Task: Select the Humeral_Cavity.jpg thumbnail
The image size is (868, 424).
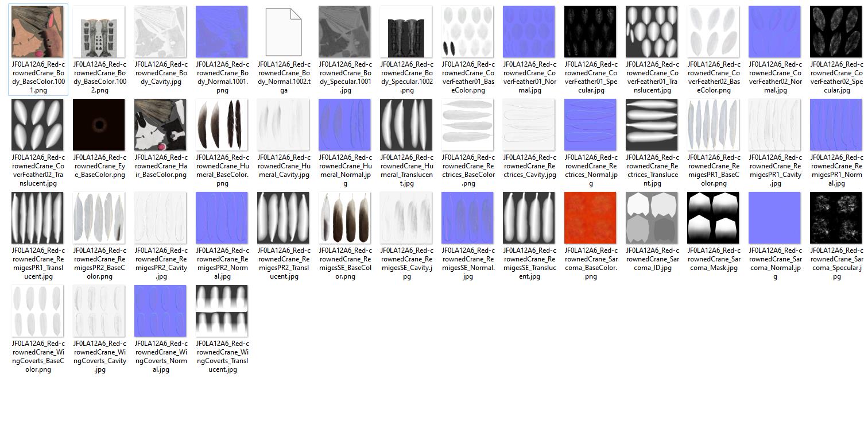Action: click(x=284, y=125)
